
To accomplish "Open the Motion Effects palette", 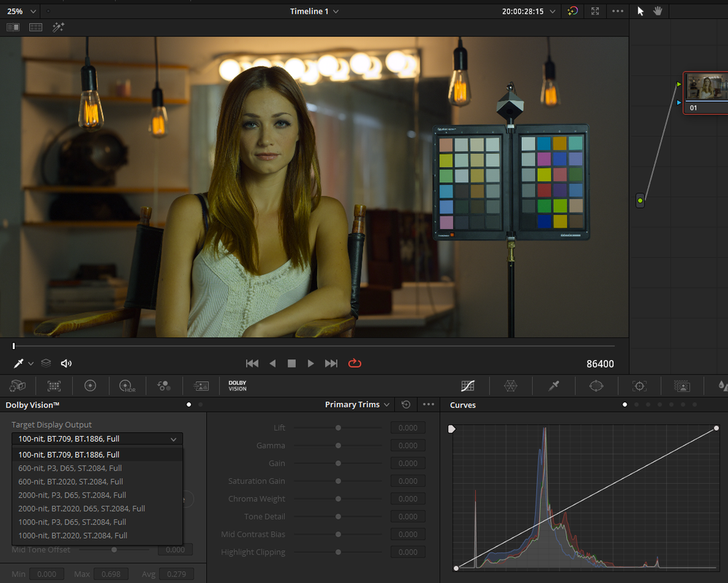I will click(201, 386).
